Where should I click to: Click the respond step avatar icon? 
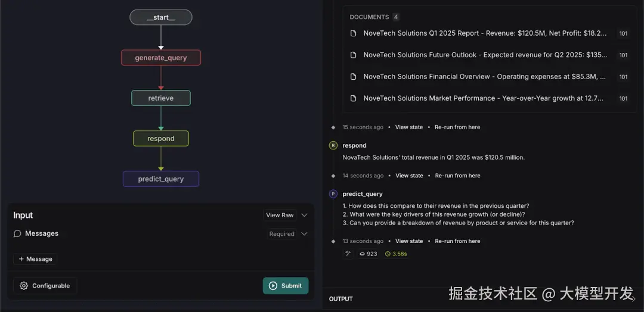point(333,145)
